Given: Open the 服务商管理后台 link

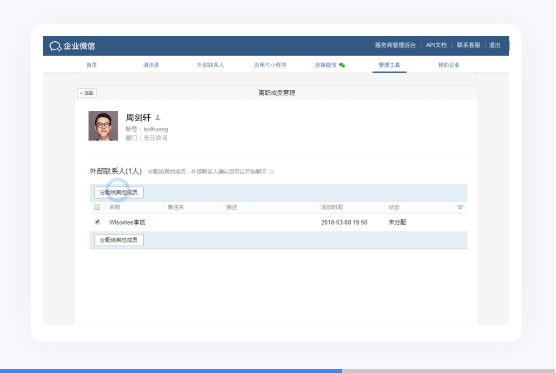Looking at the screenshot, I should 395,45.
